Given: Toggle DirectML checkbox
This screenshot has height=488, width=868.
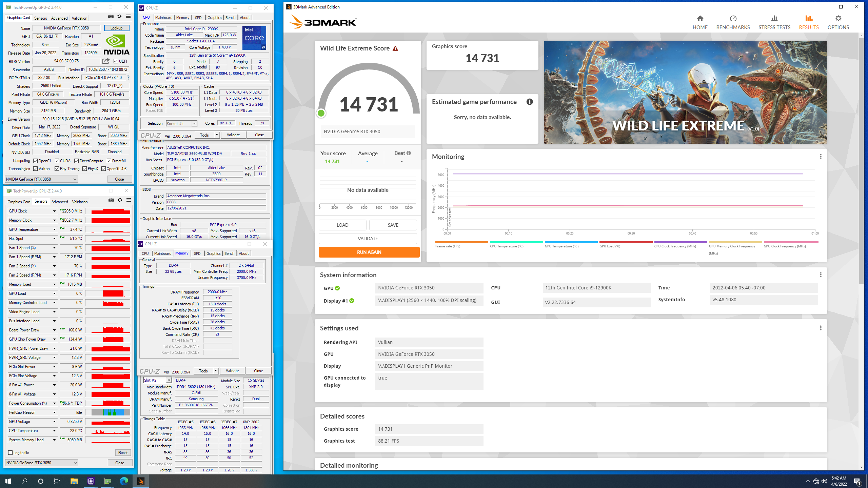Looking at the screenshot, I should click(109, 161).
